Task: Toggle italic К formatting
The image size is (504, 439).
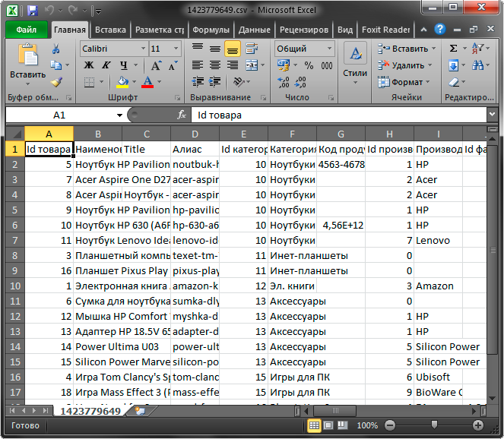Action: tap(106, 65)
